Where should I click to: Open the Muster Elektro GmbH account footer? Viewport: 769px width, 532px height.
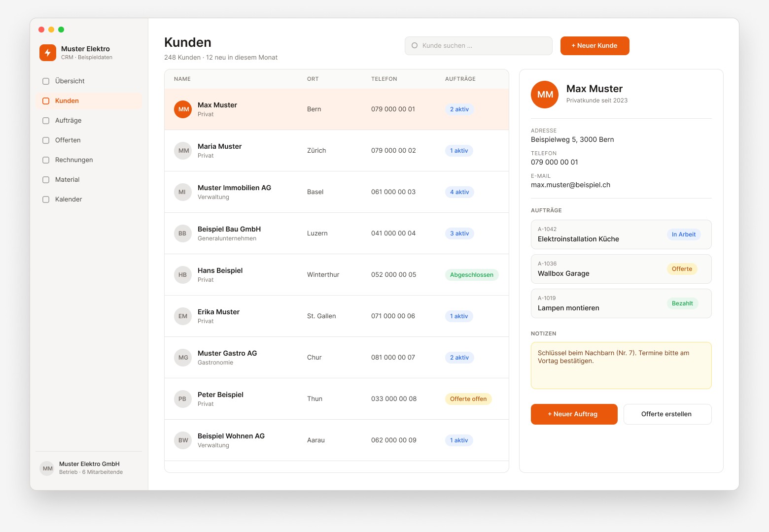coord(89,468)
